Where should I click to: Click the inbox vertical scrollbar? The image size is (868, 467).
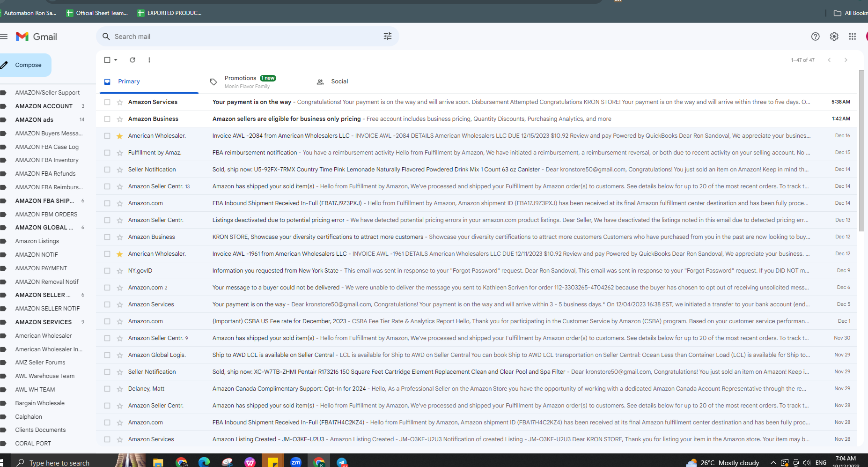(861, 150)
